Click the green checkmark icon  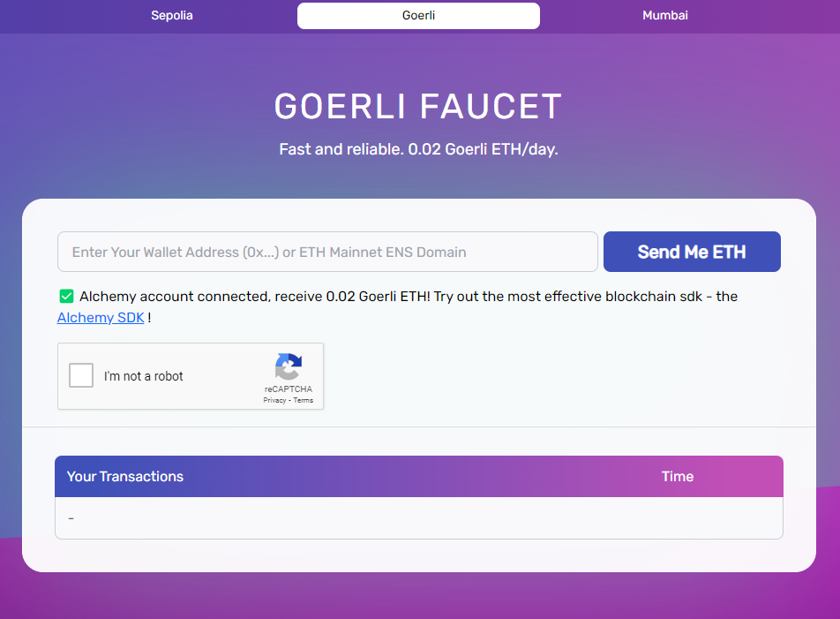[x=66, y=297]
